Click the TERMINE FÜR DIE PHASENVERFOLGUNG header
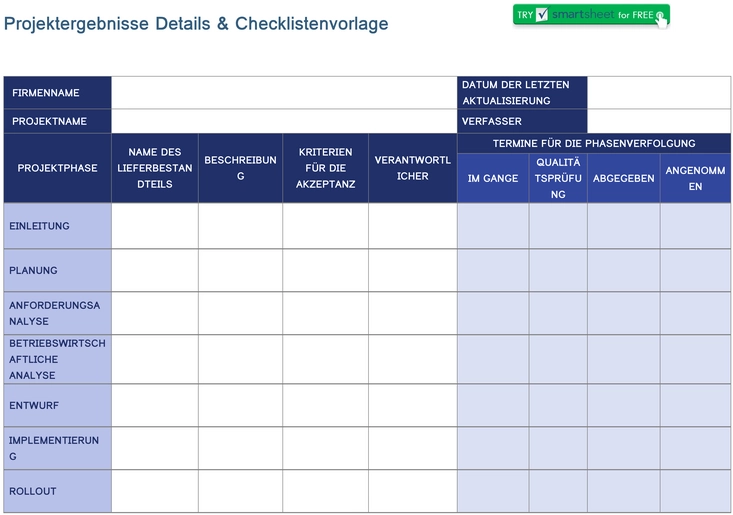733x515 pixels. click(x=594, y=143)
